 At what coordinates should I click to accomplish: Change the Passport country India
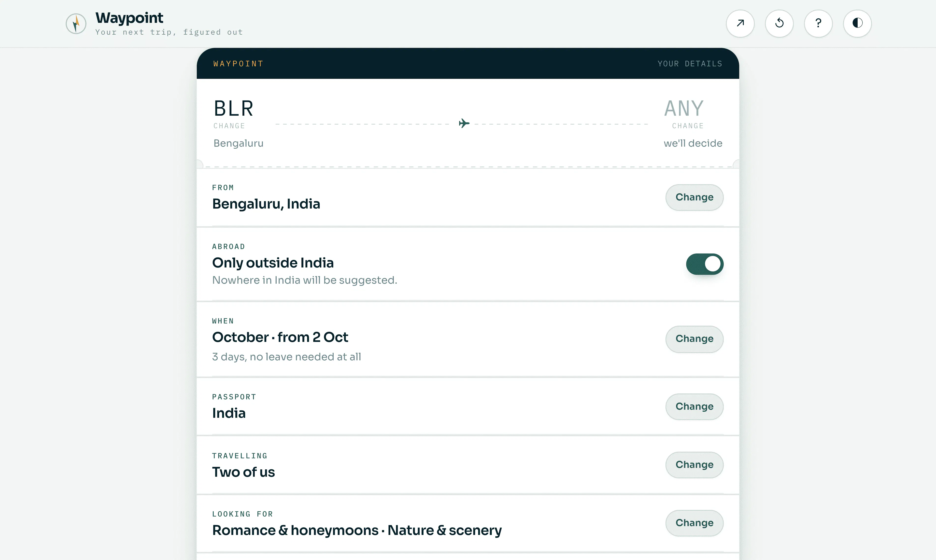coord(695,407)
